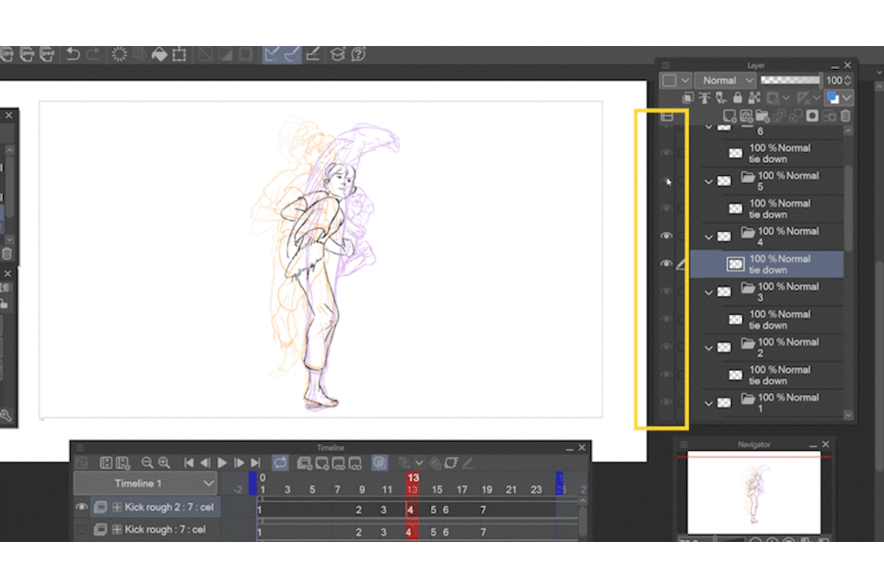Hide the selected tie down layer
The width and height of the screenshot is (884, 588).
(667, 264)
